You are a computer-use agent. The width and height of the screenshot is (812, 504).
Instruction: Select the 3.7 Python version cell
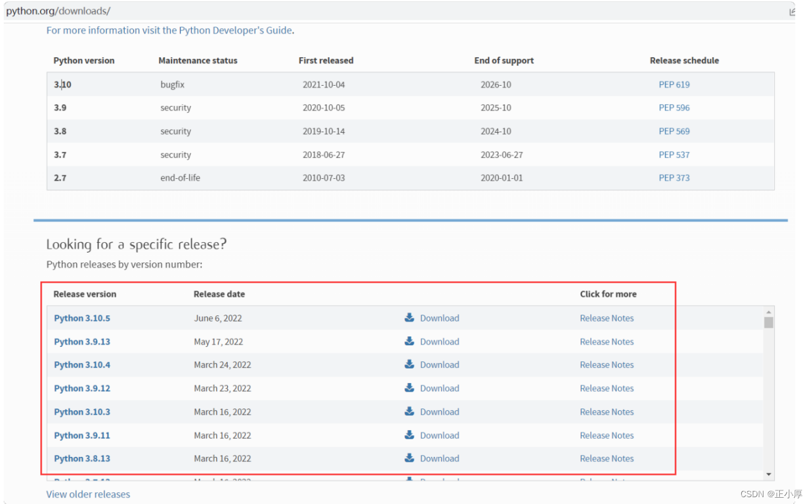click(x=60, y=155)
